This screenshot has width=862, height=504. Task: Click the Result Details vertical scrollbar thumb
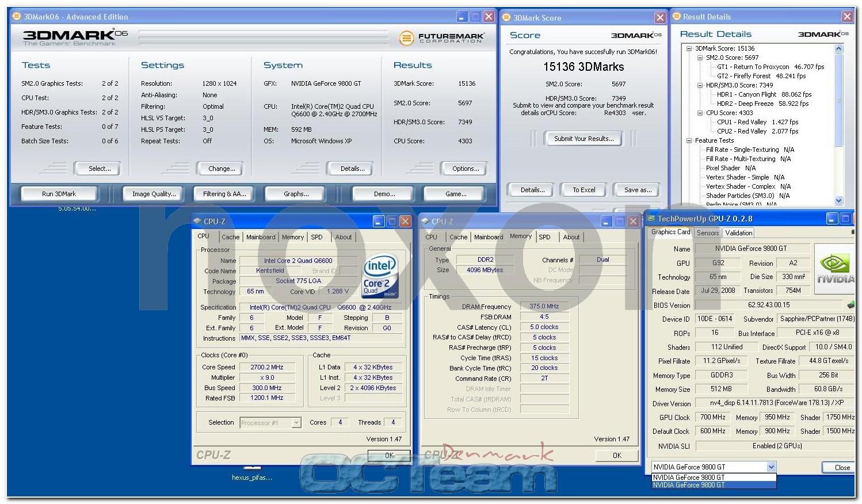click(838, 99)
